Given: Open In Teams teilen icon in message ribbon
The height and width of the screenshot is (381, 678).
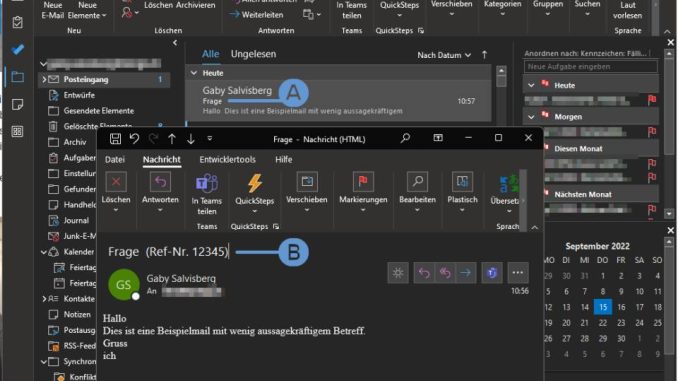Looking at the screenshot, I should 207,183.
